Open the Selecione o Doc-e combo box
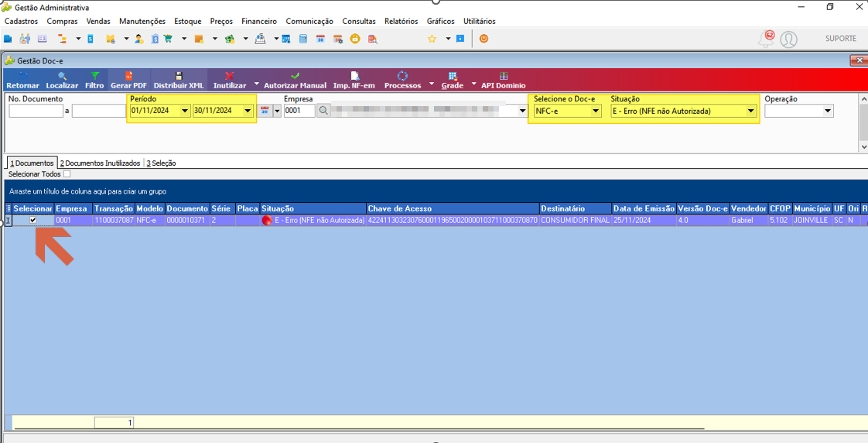Image resolution: width=868 pixels, height=443 pixels. [567, 111]
